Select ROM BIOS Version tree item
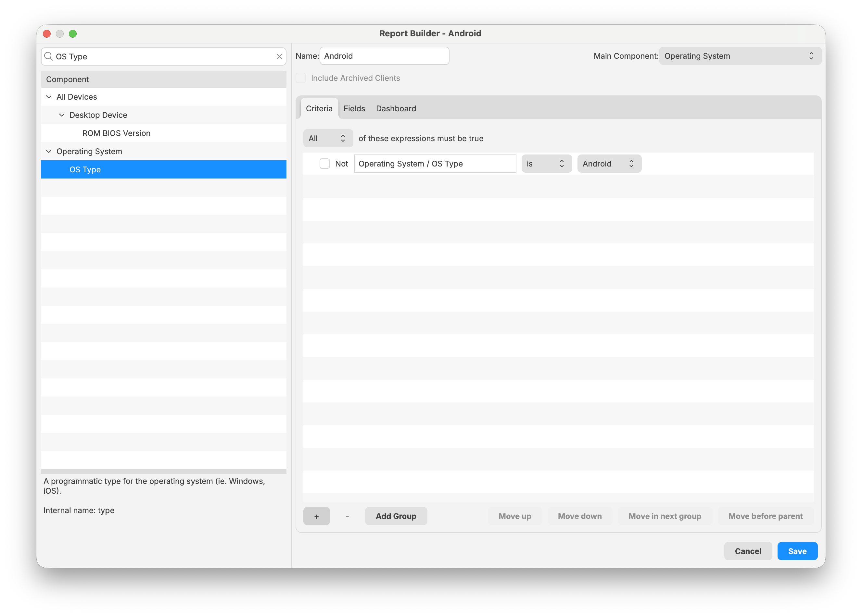Viewport: 862px width, 616px height. (x=164, y=133)
